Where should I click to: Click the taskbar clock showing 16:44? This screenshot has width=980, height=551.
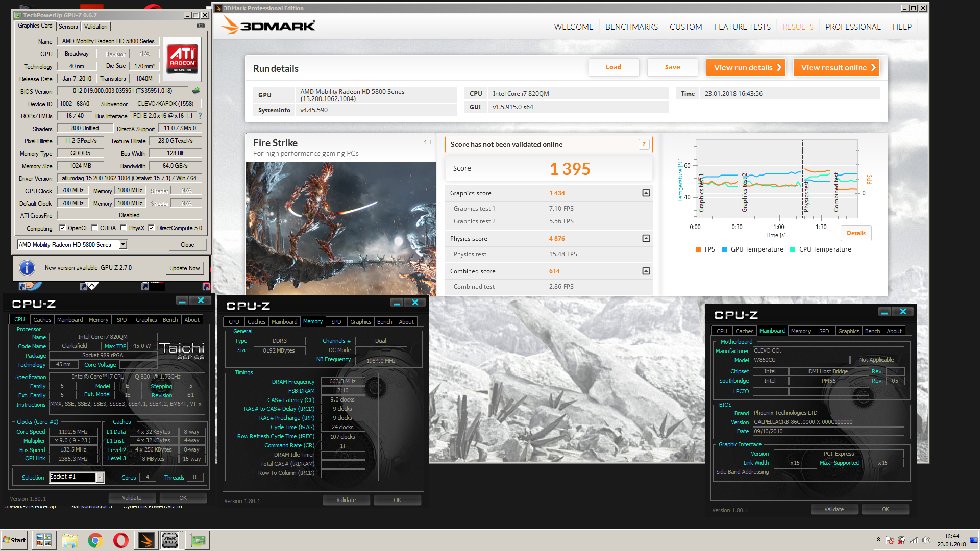951,540
